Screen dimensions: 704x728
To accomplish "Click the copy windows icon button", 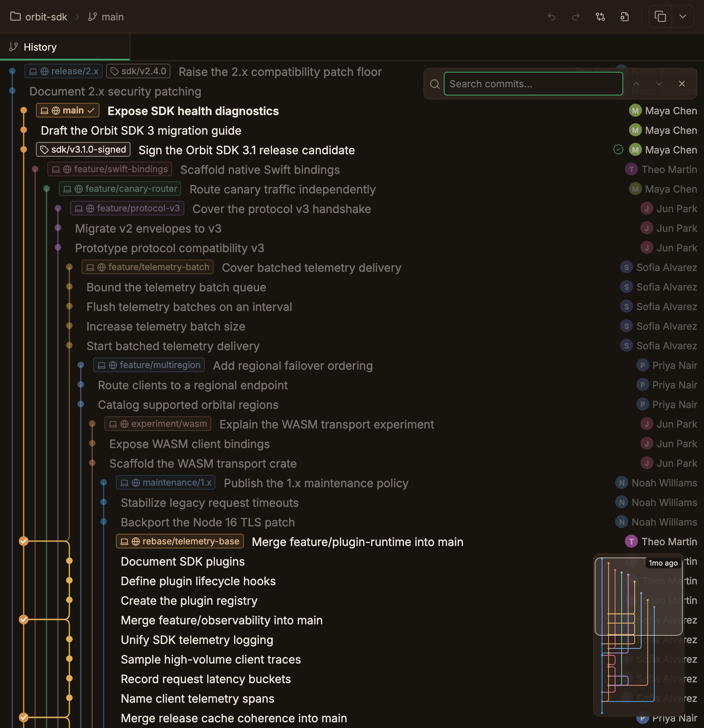I will coord(660,17).
